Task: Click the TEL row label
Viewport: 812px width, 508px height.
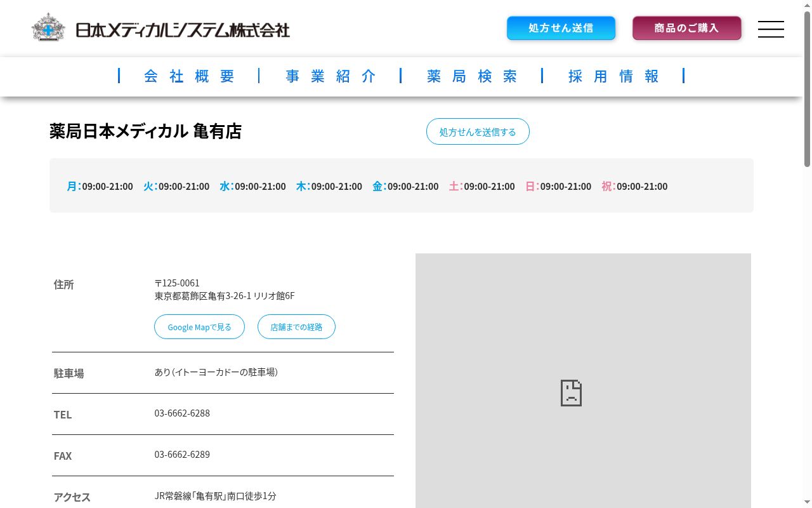Action: 63,415
